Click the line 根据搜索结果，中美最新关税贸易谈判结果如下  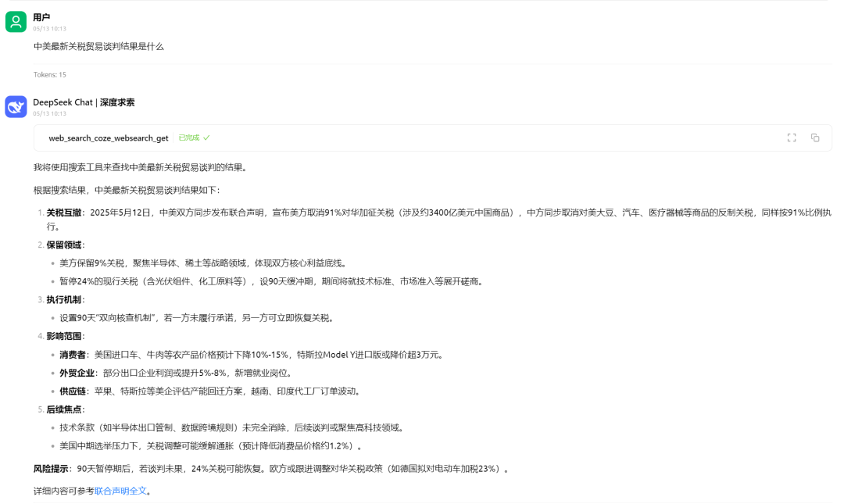point(127,190)
